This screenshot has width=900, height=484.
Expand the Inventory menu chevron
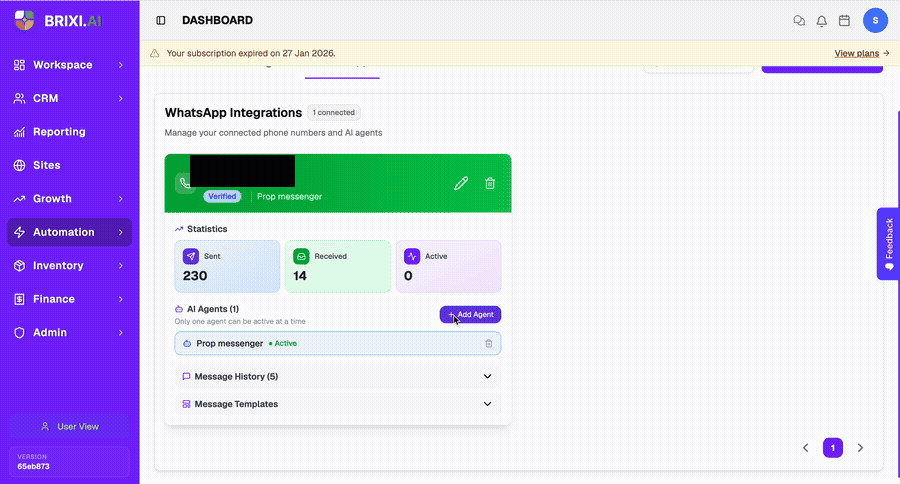[x=121, y=266]
